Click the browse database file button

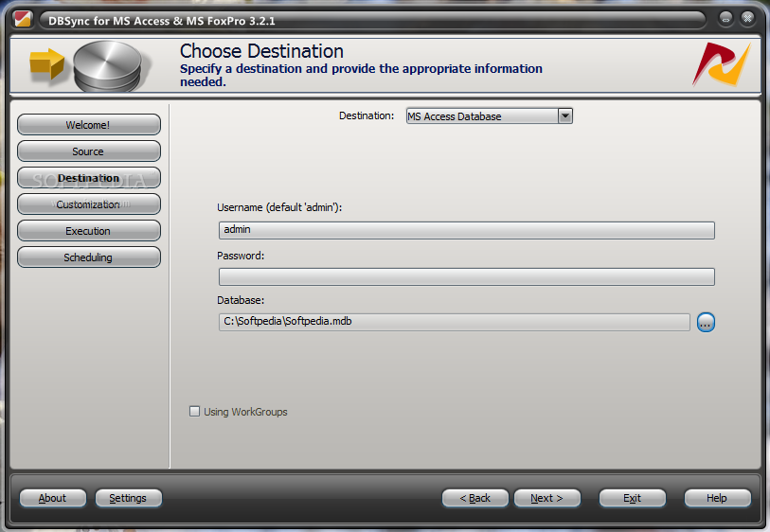click(x=706, y=323)
